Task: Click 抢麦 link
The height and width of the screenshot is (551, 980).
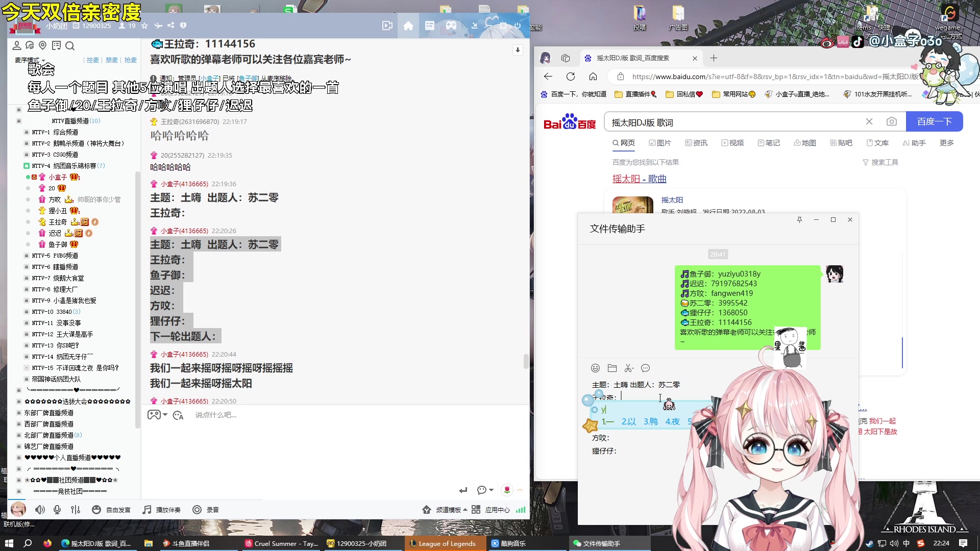Action: point(131,60)
